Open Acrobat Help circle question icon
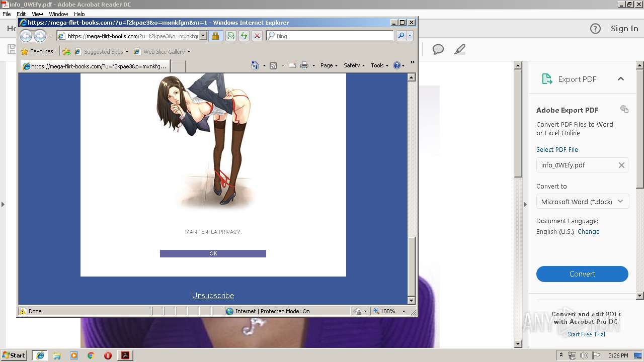The height and width of the screenshot is (362, 644). click(x=595, y=29)
